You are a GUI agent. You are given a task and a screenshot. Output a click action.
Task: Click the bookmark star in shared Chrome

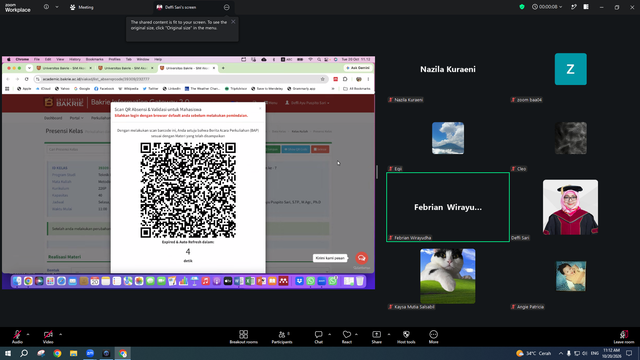point(322,79)
